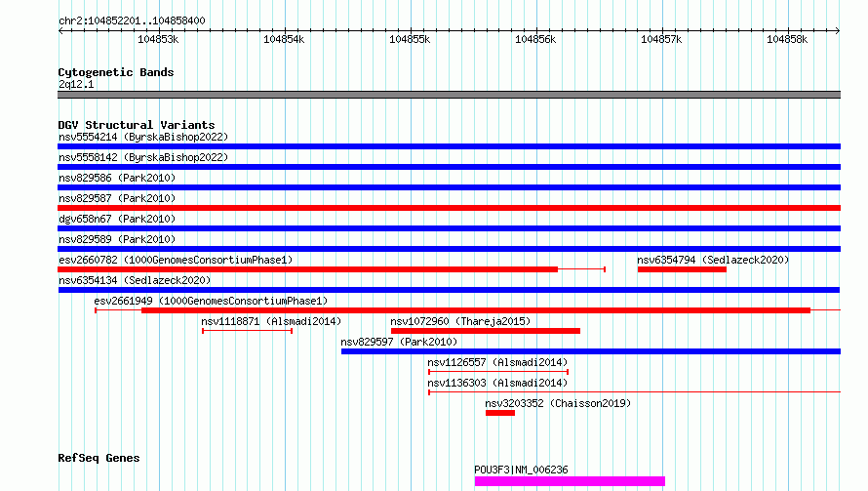Click the blue bar under nsv6354134
This screenshot has width=868, height=491.
click(449, 290)
